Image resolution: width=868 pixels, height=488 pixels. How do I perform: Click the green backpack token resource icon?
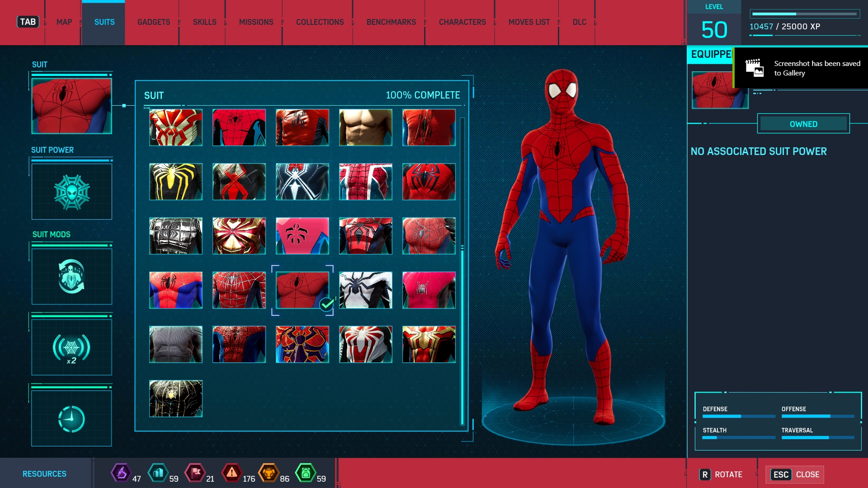306,473
